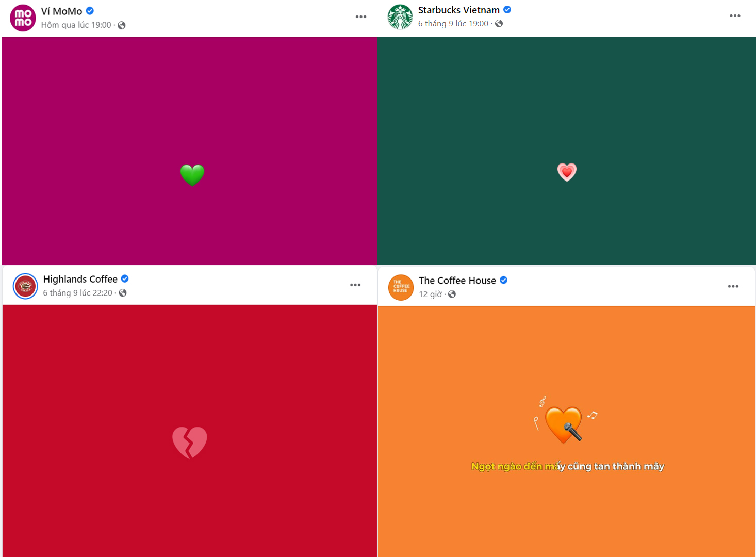Open The Coffee House orange avatar
The width and height of the screenshot is (756, 557).
click(401, 287)
